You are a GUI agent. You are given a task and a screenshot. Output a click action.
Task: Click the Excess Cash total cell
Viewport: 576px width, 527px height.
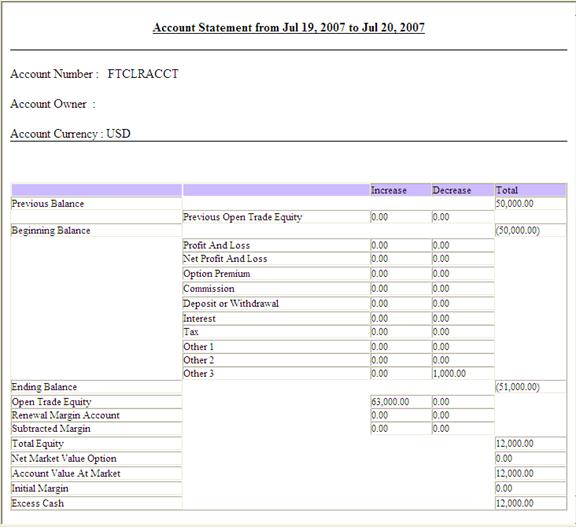tap(531, 503)
